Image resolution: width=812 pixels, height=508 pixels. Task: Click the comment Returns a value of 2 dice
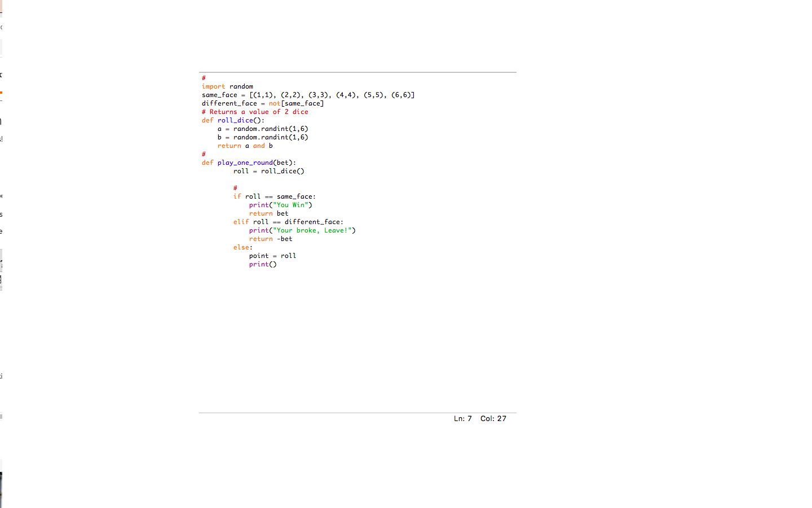point(254,111)
